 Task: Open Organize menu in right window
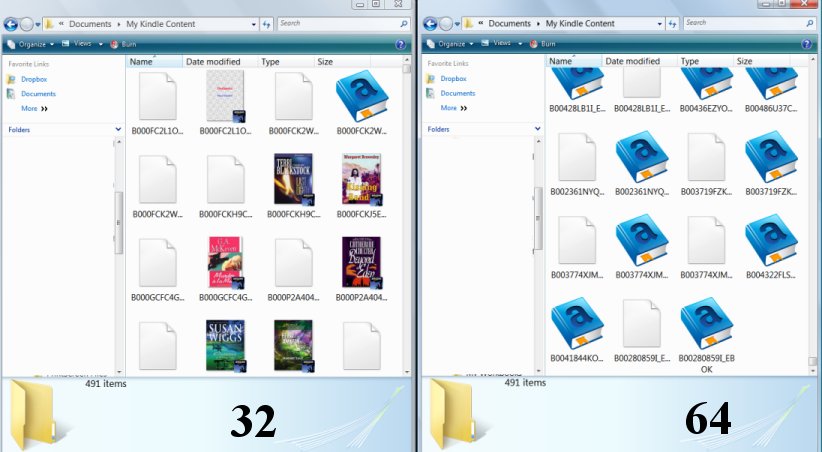coord(451,44)
